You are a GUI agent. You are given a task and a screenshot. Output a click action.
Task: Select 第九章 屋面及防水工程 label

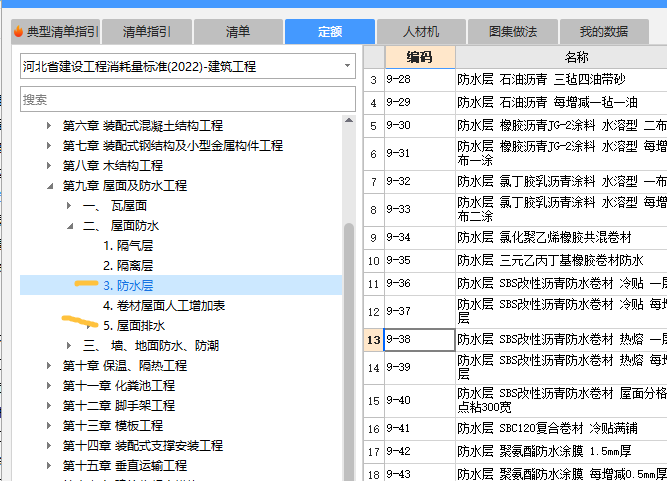[125, 185]
